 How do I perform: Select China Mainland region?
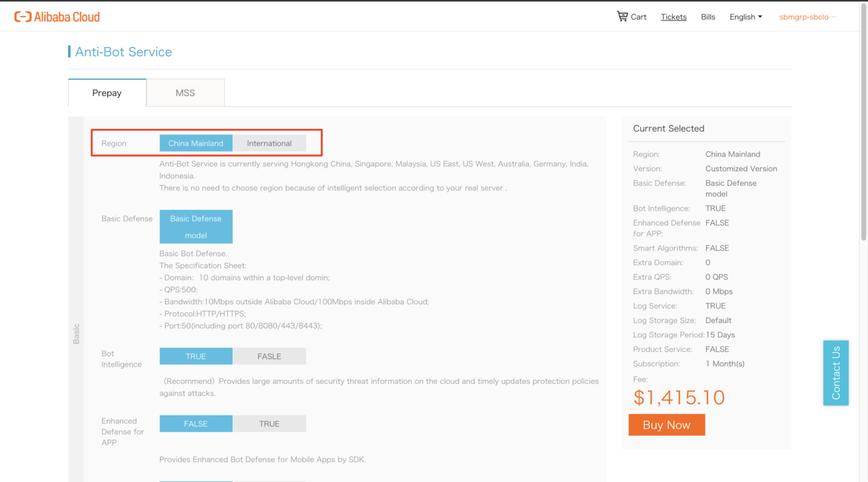point(196,143)
